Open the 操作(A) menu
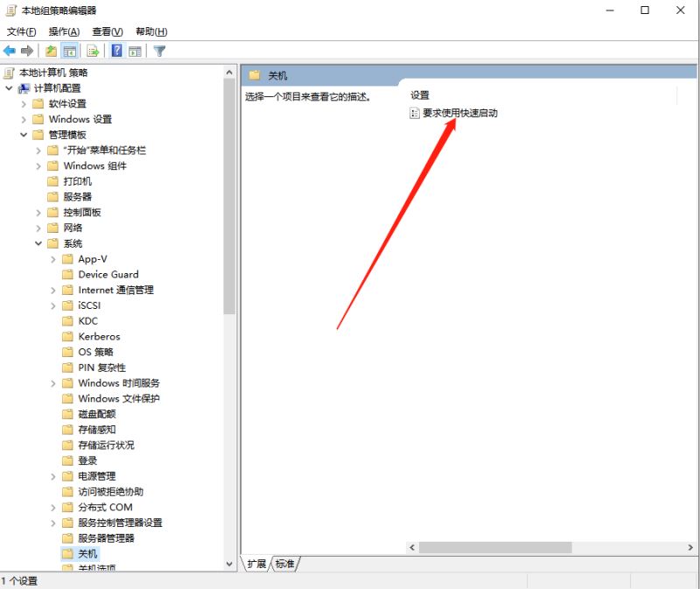The height and width of the screenshot is (589, 700). tap(64, 32)
